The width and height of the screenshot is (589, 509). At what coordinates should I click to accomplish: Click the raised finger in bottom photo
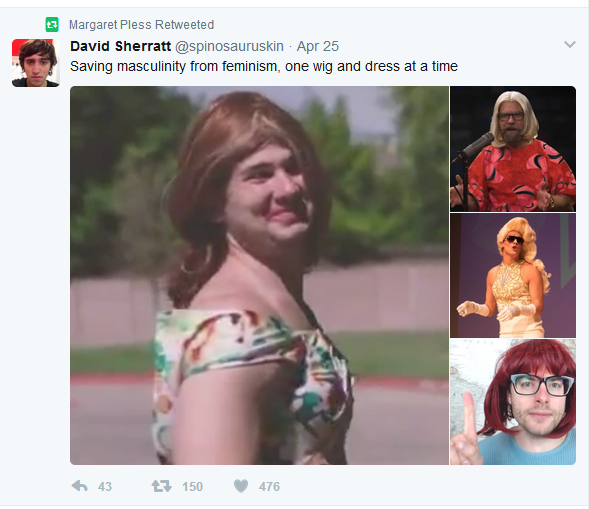point(466,428)
